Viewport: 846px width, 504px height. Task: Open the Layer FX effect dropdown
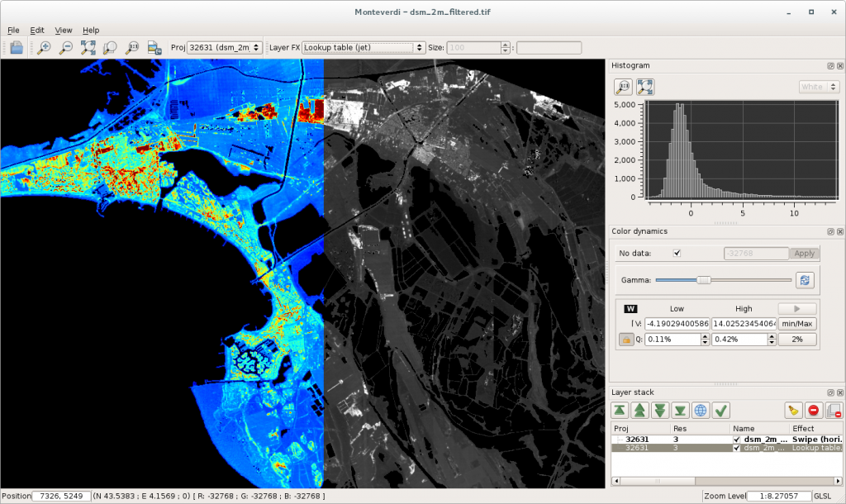coord(363,48)
